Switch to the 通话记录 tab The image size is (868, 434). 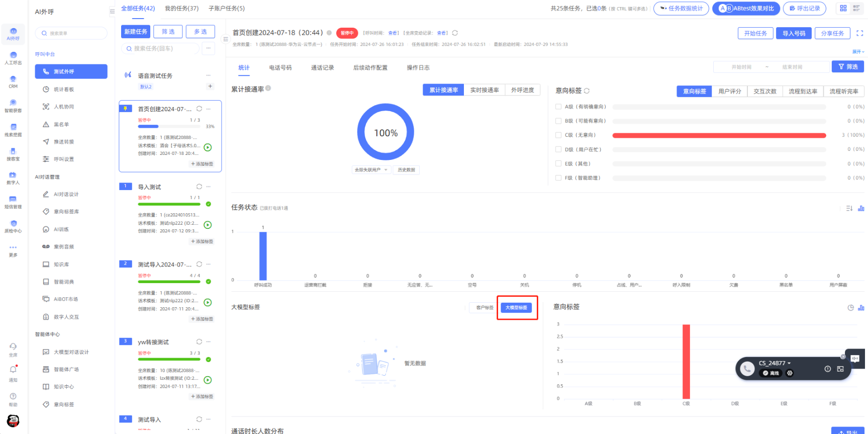[x=322, y=68]
